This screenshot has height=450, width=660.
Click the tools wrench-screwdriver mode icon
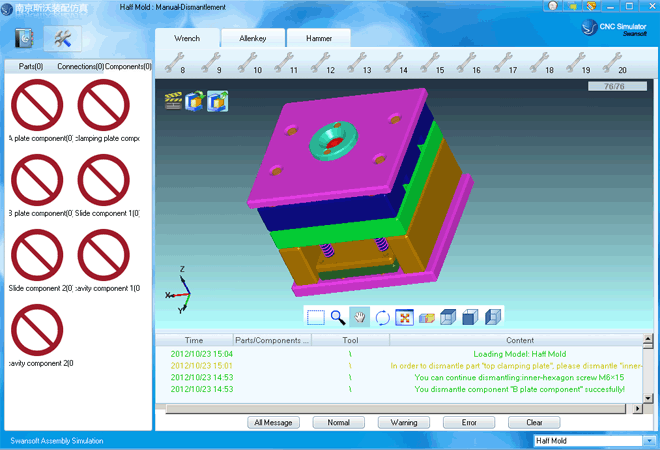point(62,39)
